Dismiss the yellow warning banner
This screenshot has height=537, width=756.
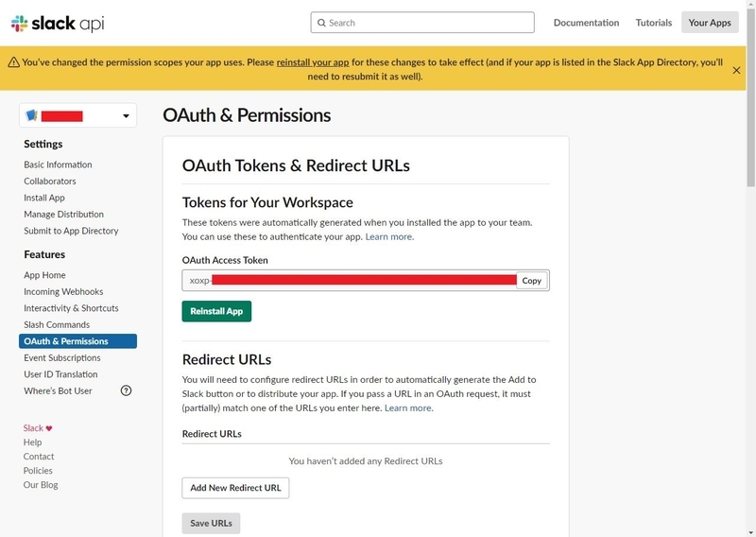[x=736, y=70]
